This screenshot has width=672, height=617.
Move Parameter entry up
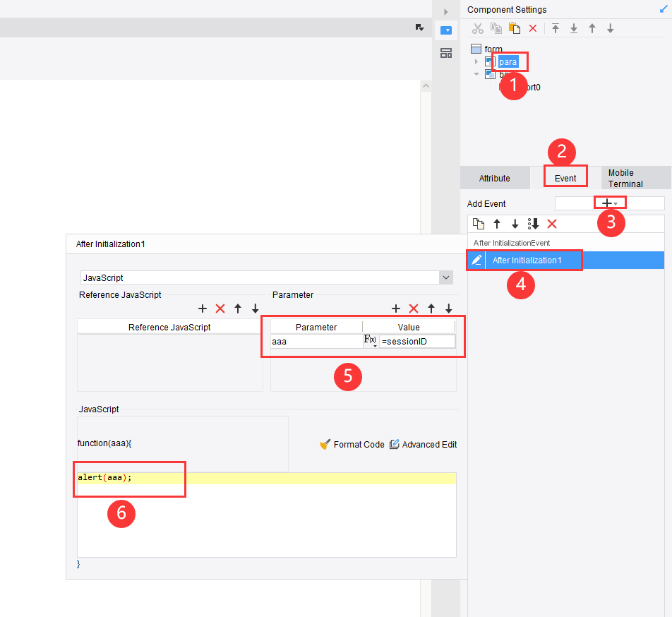tap(431, 308)
